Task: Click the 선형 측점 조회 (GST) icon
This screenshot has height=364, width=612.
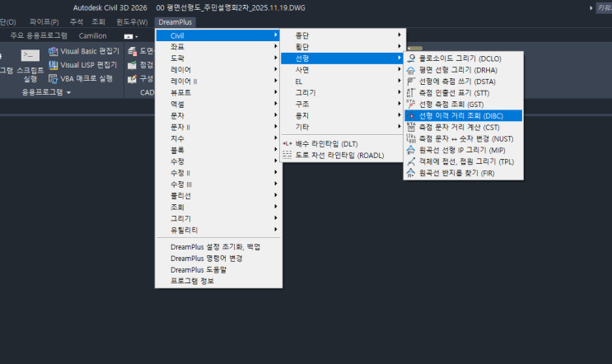Action: click(x=411, y=104)
